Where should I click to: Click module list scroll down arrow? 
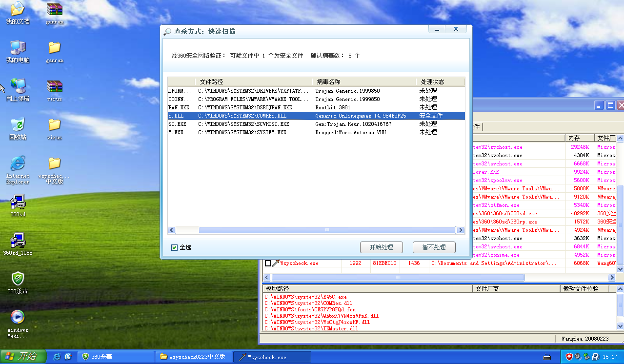tap(620, 326)
